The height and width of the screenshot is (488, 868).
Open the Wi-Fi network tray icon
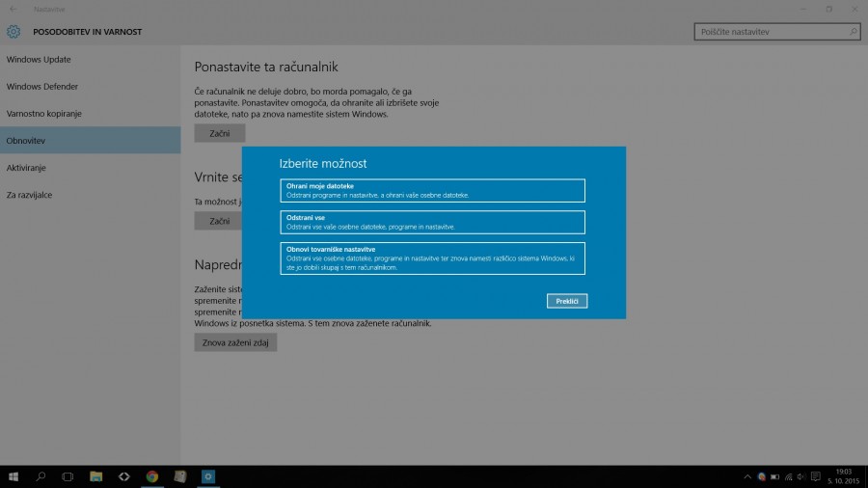788,476
